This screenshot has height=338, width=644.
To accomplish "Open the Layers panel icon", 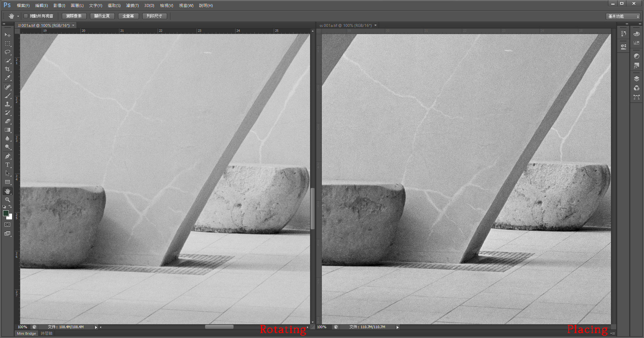I will coord(636,79).
